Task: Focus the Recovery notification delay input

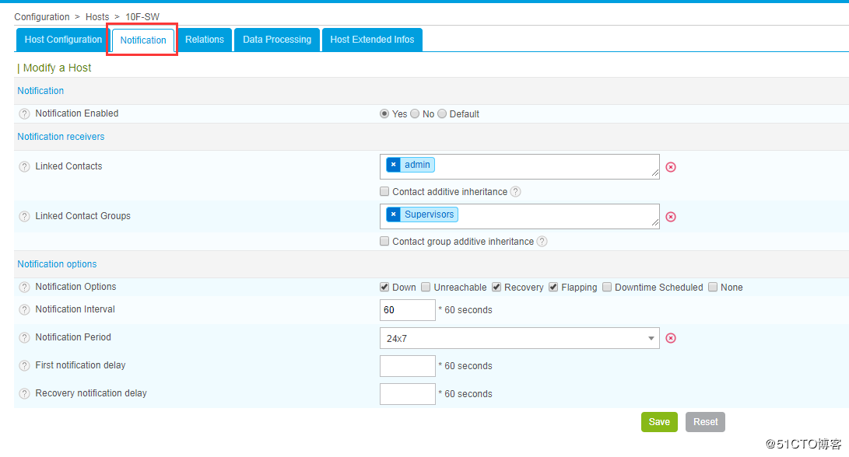Action: pyautogui.click(x=408, y=394)
